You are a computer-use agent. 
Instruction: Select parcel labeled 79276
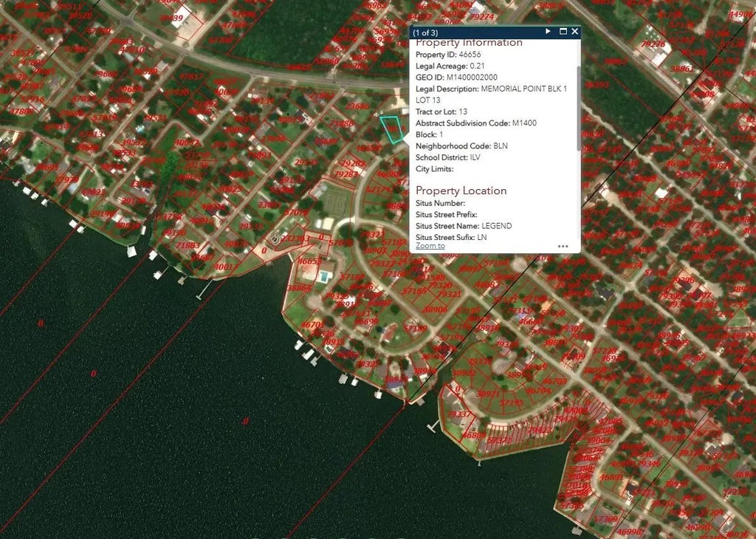click(x=653, y=45)
